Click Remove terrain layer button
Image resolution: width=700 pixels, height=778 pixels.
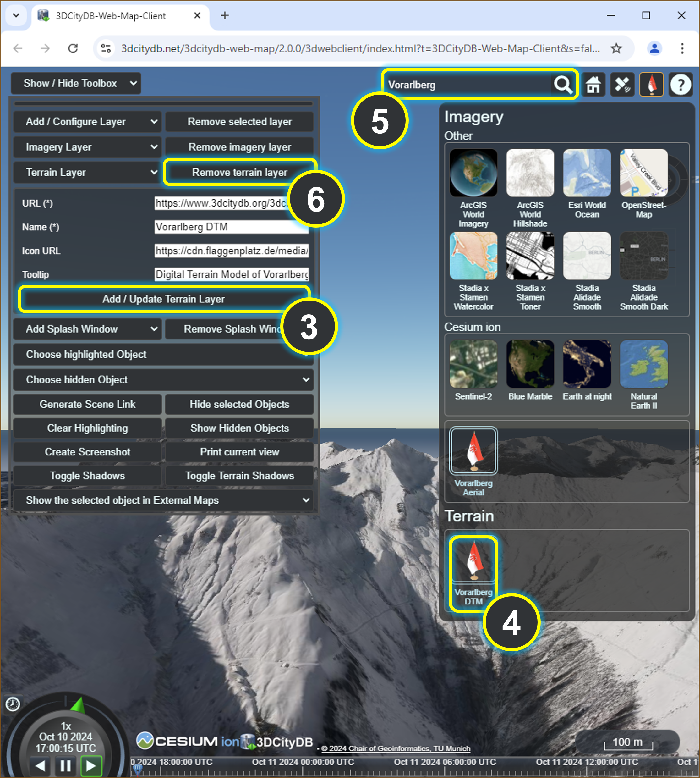click(x=239, y=172)
